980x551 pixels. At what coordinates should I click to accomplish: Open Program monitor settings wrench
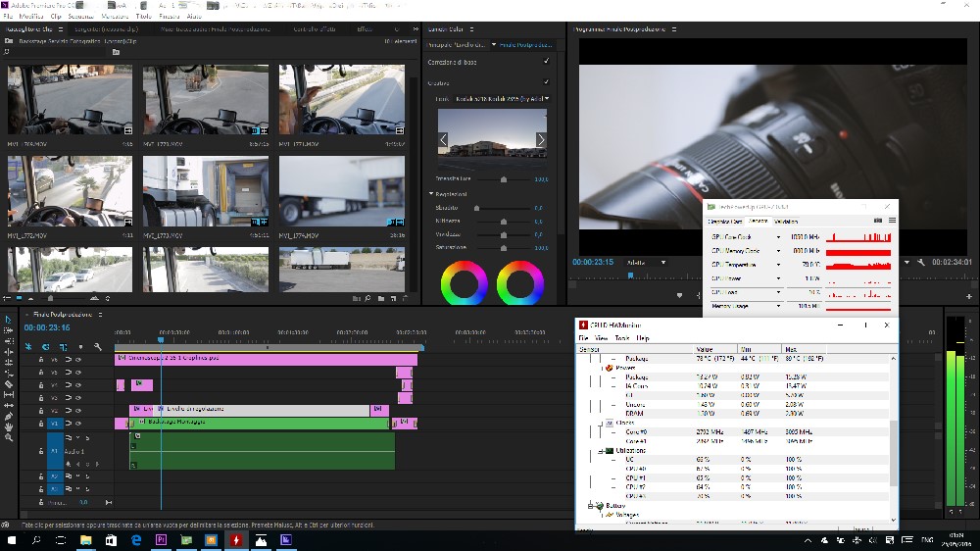click(x=920, y=262)
